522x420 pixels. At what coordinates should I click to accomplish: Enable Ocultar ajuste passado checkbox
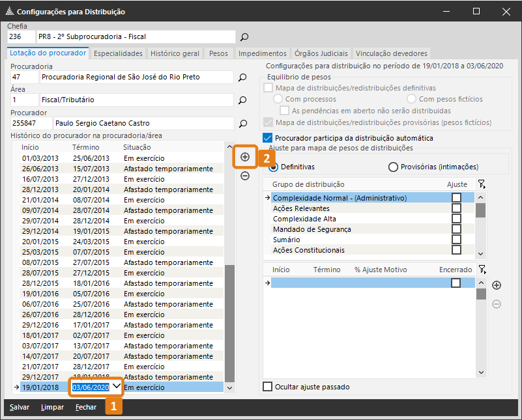tap(267, 387)
